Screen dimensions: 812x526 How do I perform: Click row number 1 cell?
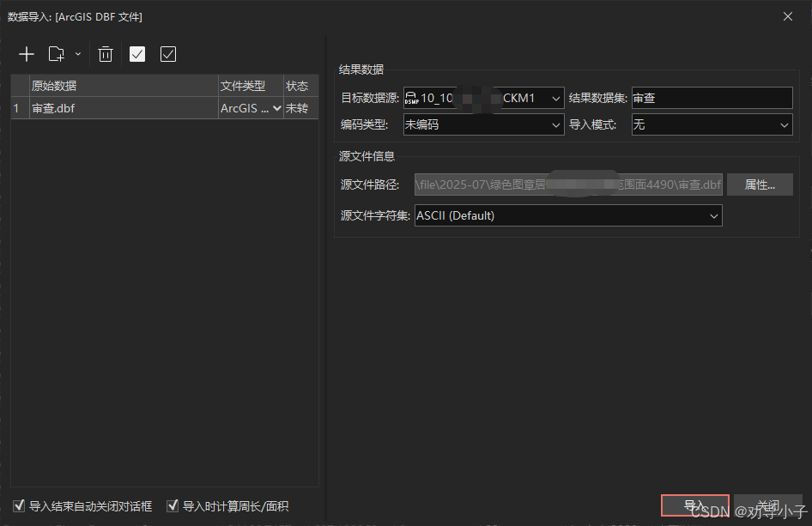pos(21,108)
